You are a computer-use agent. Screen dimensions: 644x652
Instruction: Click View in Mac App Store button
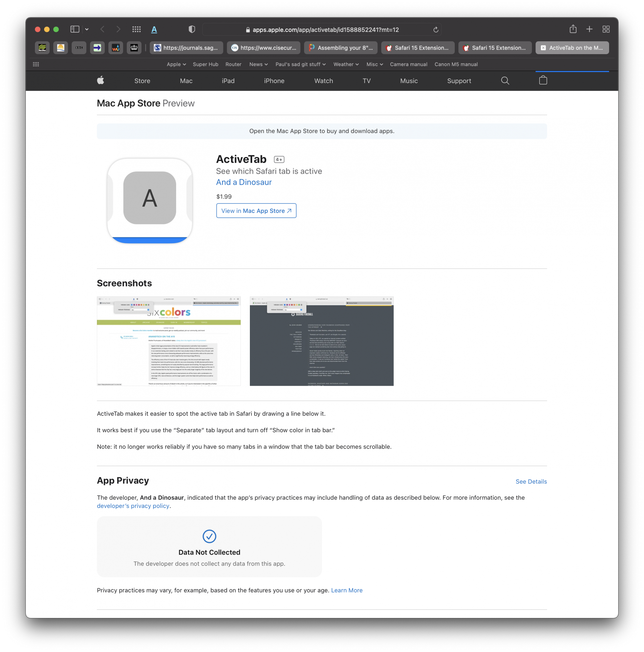[x=256, y=211]
